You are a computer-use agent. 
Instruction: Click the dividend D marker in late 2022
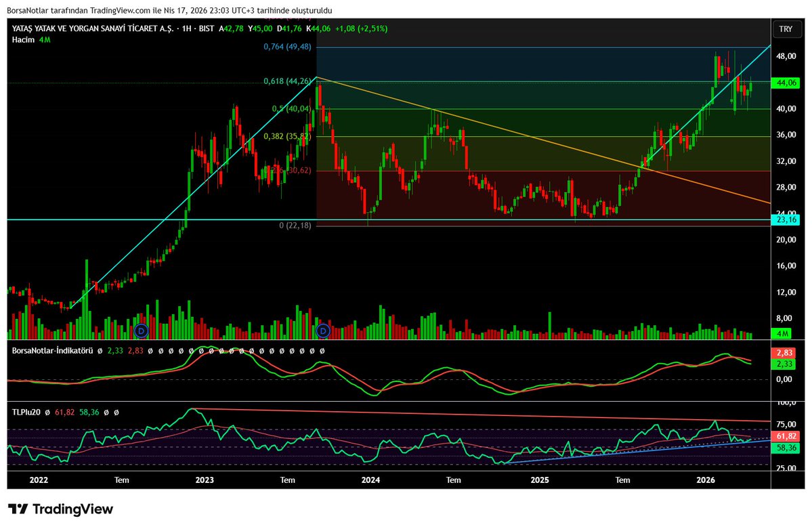click(142, 331)
